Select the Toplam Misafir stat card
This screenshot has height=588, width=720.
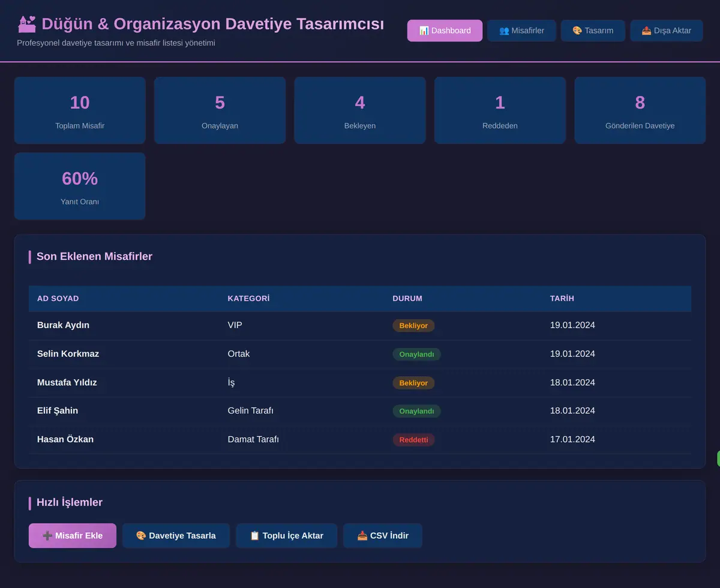tap(80, 110)
